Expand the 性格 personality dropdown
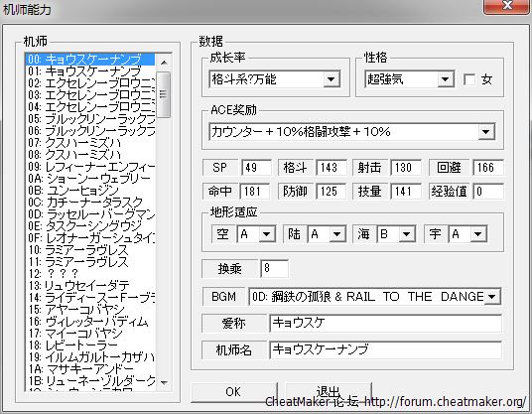Screen dimensions: 532x414 [x=445, y=79]
